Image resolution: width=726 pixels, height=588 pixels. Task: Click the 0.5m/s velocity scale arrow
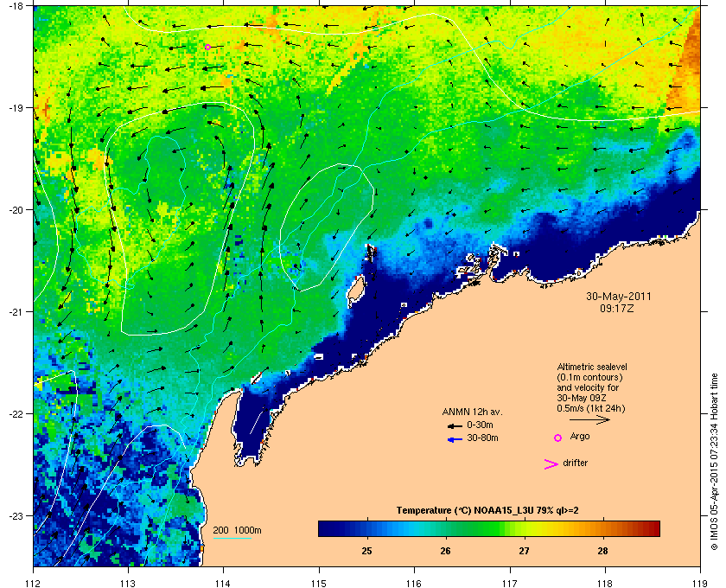589,420
